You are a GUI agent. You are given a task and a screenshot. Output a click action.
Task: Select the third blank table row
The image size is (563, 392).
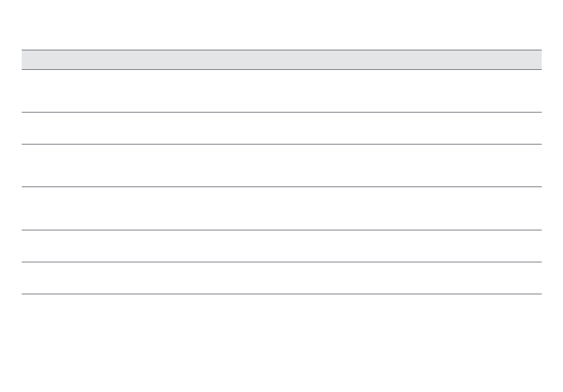click(281, 165)
